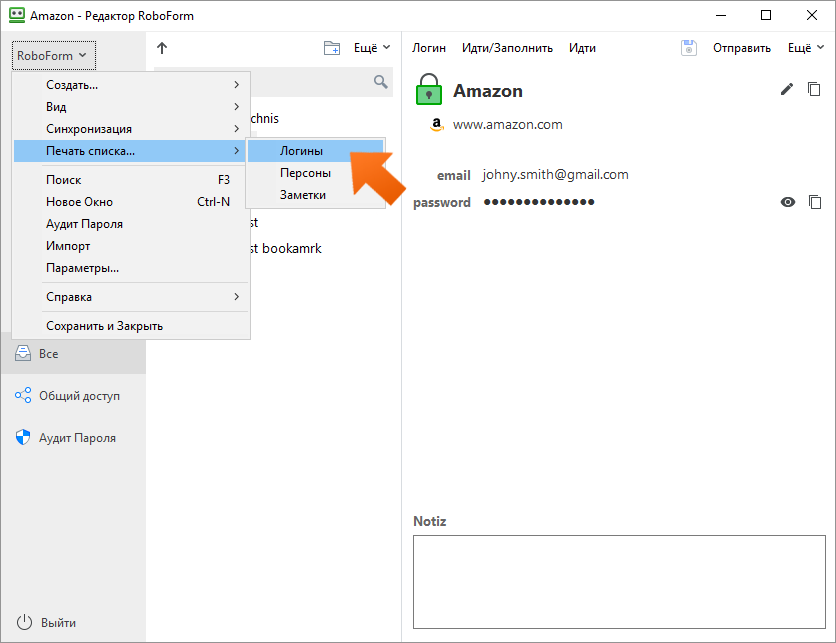Select Логины in the print submenu
This screenshot has height=643, width=836.
pos(315,151)
